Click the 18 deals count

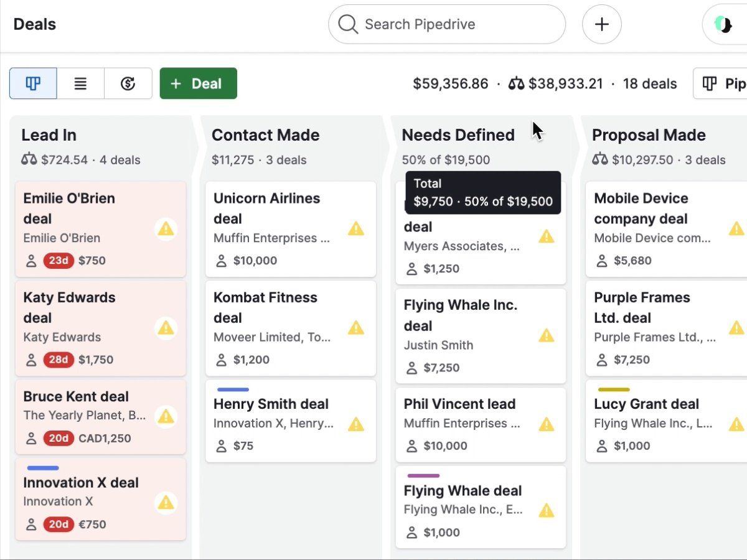(650, 83)
